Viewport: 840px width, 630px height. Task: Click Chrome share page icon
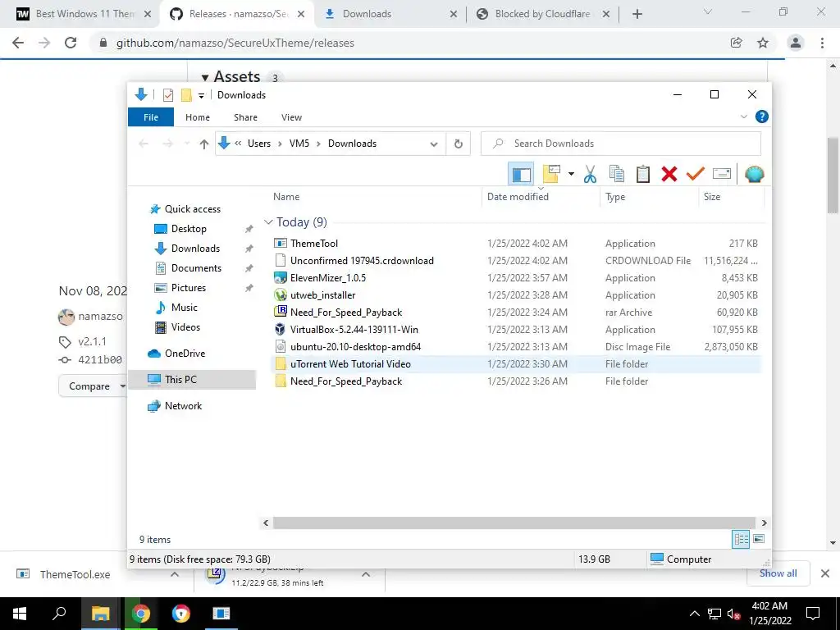pyautogui.click(x=736, y=43)
